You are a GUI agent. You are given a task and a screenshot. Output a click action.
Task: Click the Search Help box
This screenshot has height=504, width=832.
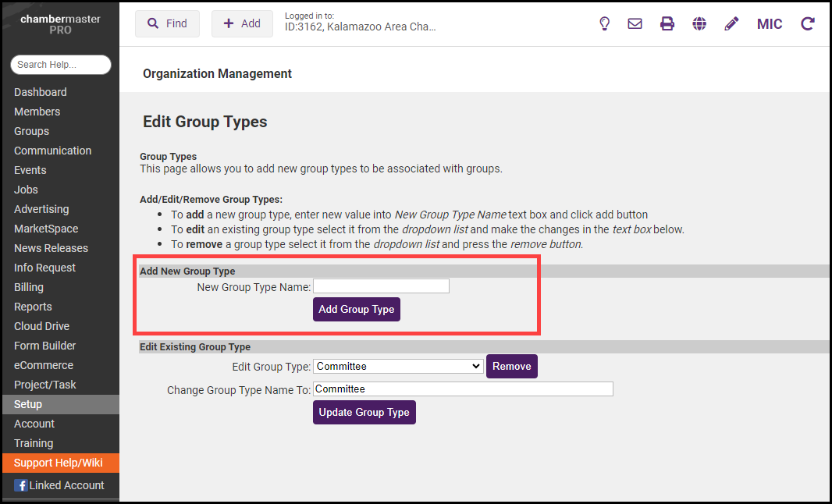[x=61, y=65]
